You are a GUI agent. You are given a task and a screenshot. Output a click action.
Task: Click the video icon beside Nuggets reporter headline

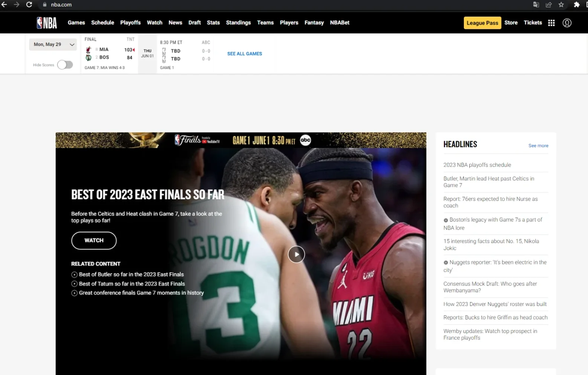pyautogui.click(x=446, y=263)
